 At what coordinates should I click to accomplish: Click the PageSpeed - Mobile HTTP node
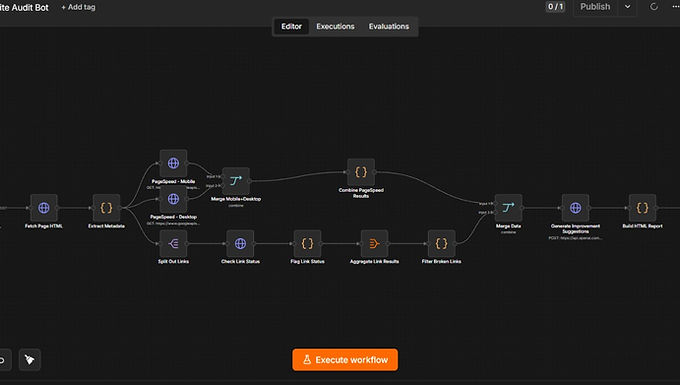point(173,163)
